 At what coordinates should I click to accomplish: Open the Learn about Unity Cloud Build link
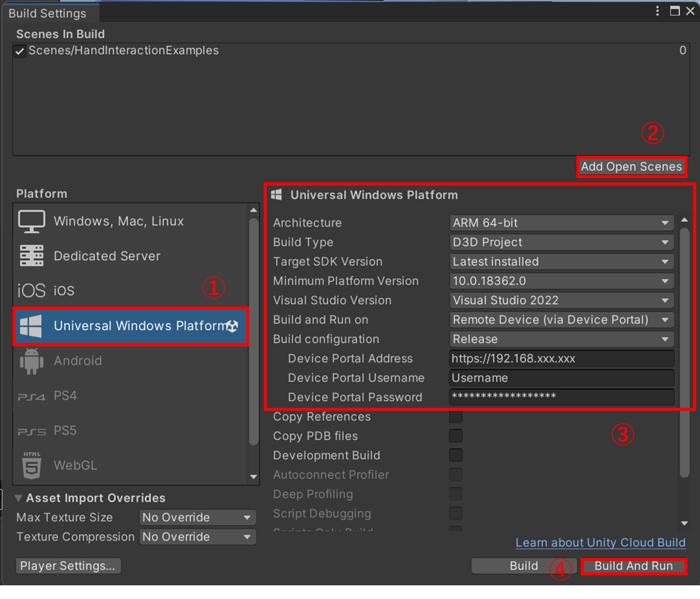click(x=601, y=543)
